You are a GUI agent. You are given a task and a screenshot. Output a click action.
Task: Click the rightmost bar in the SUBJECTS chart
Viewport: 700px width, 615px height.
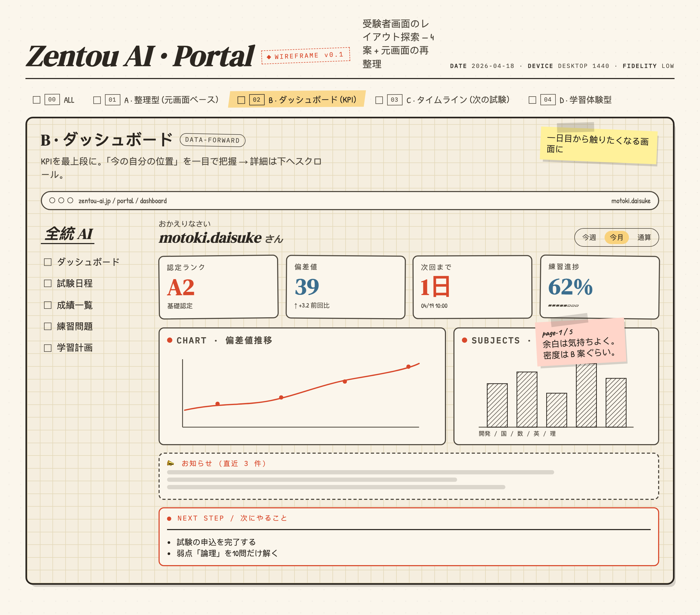(616, 402)
